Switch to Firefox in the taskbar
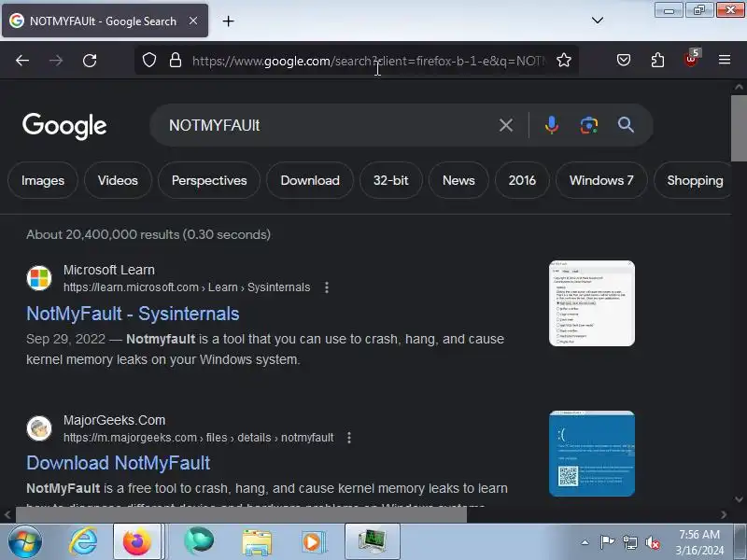Screen dimensions: 747x560 click(137, 542)
